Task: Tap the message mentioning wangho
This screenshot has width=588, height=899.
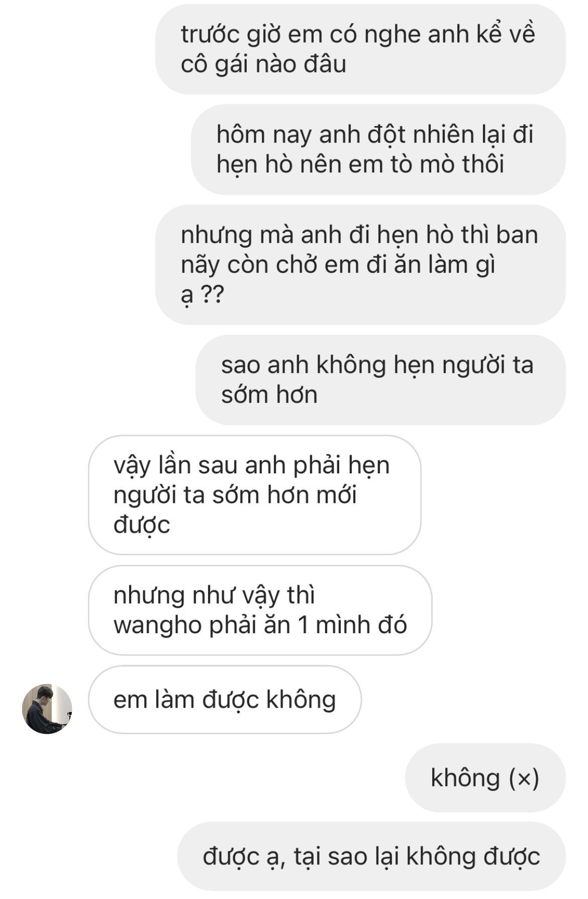Action: point(260,610)
